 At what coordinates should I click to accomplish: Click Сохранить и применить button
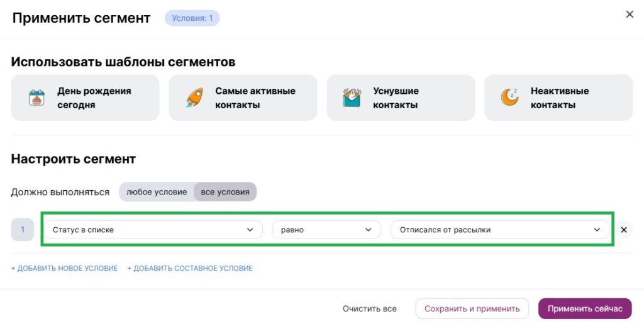(472, 309)
